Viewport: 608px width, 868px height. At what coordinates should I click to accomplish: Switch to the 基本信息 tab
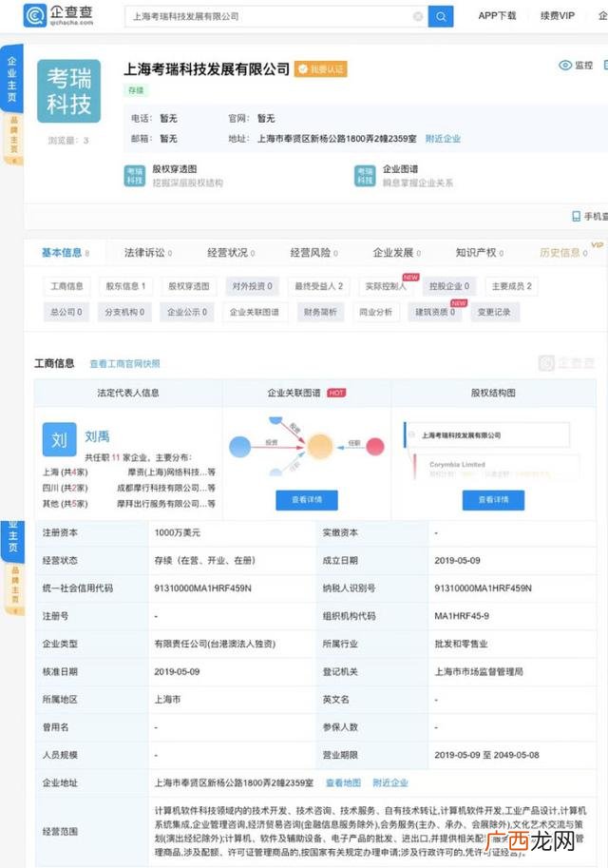[65, 253]
